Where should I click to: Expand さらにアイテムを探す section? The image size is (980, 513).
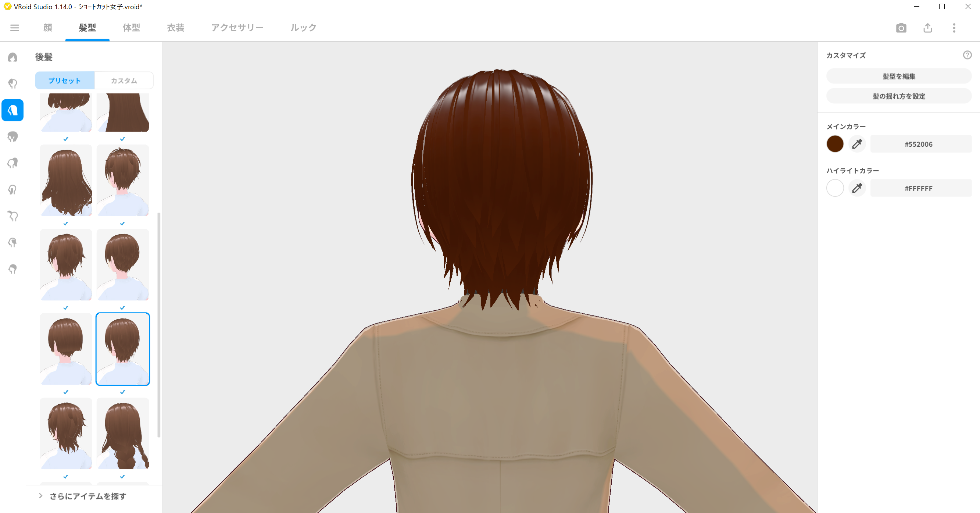87,496
